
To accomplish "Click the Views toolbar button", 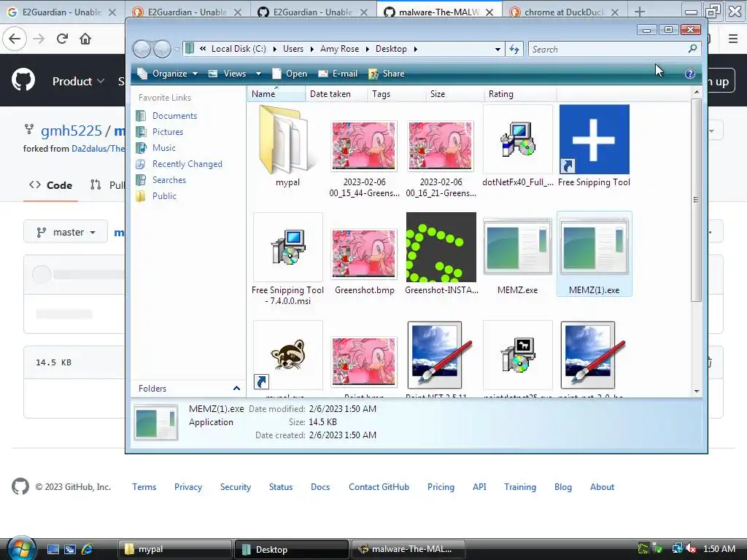I will (x=228, y=74).
